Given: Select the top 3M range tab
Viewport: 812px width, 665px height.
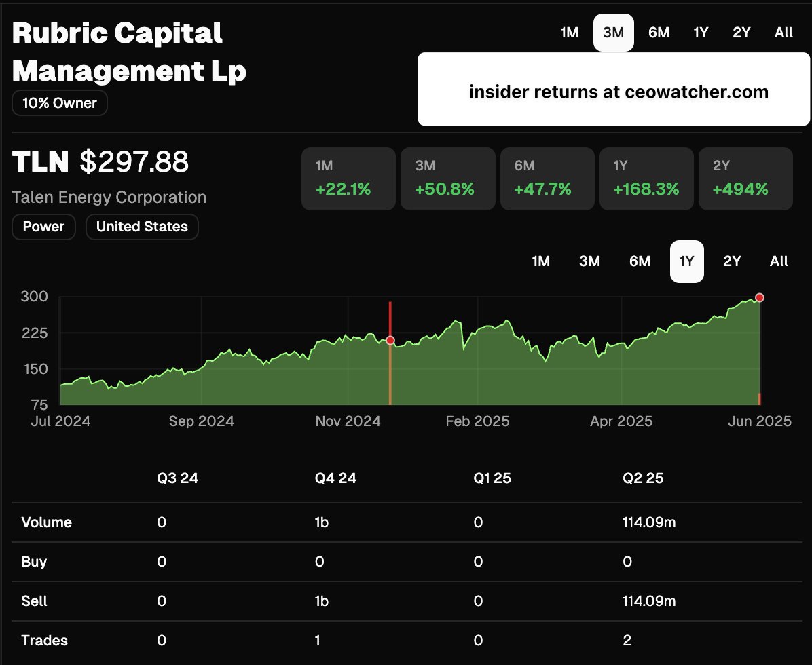Looking at the screenshot, I should (x=614, y=33).
